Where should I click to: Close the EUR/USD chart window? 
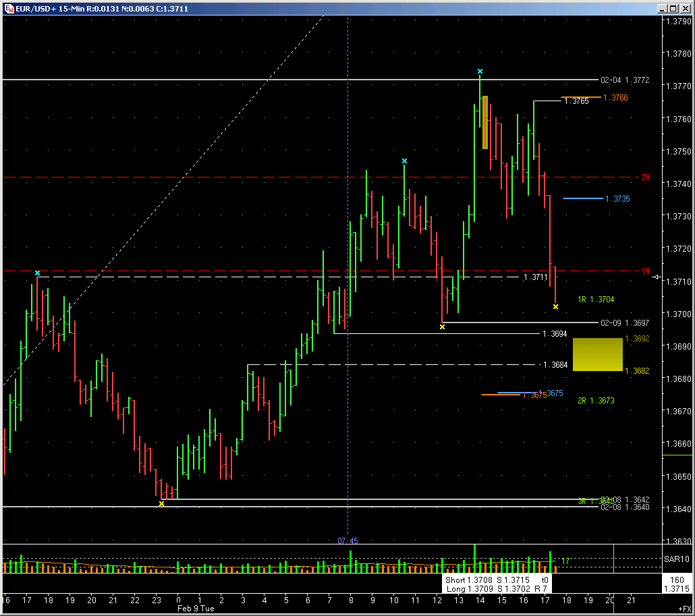[684, 8]
